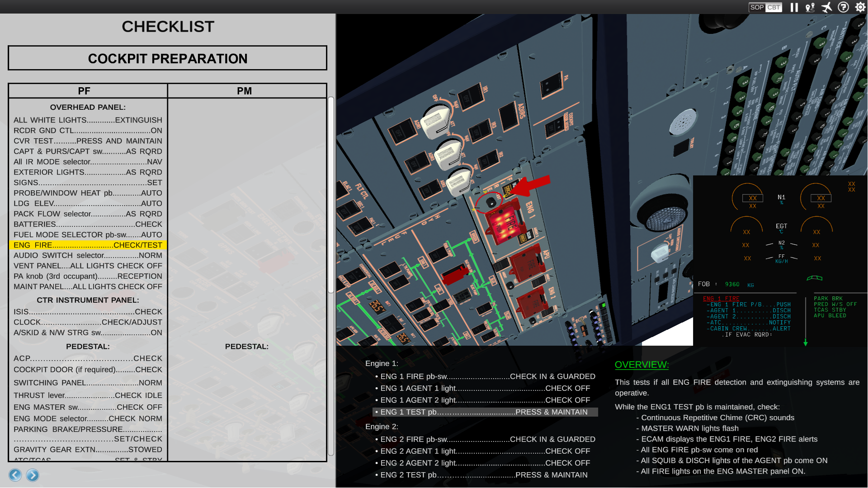Open settings gear icon
Screen dimensions: 868x488
[860, 7]
